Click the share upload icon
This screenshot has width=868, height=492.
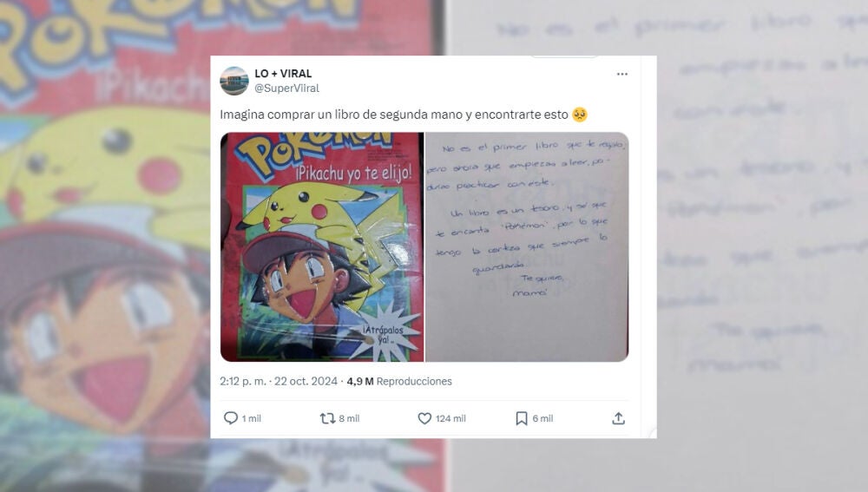click(x=618, y=418)
